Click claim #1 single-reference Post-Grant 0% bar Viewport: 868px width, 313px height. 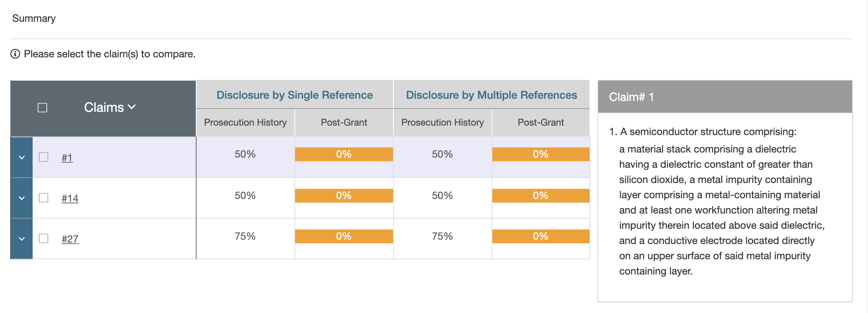click(x=344, y=154)
